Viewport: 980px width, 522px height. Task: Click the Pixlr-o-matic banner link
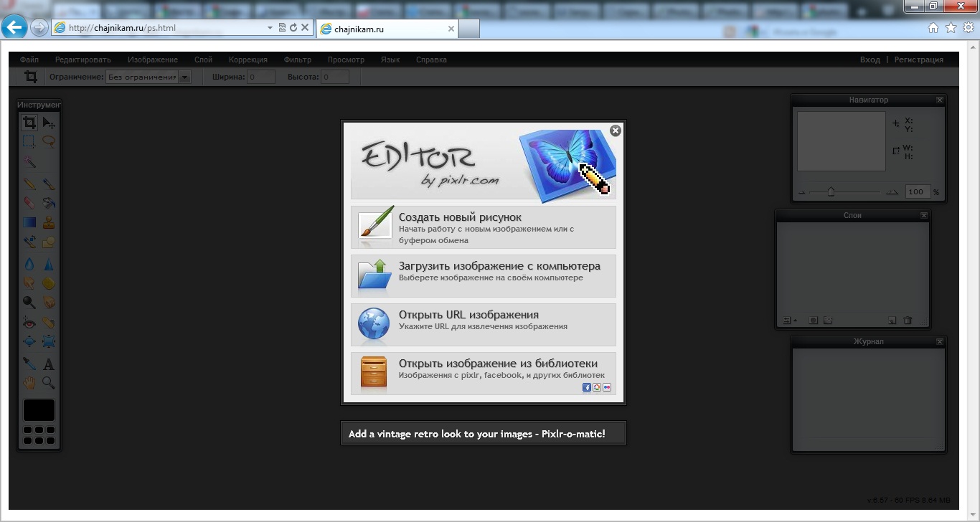tap(484, 433)
